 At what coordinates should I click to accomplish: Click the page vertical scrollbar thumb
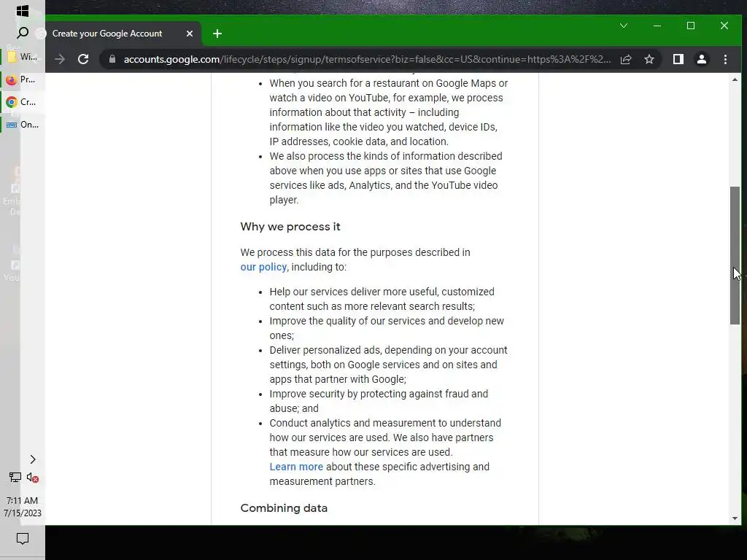click(735, 255)
